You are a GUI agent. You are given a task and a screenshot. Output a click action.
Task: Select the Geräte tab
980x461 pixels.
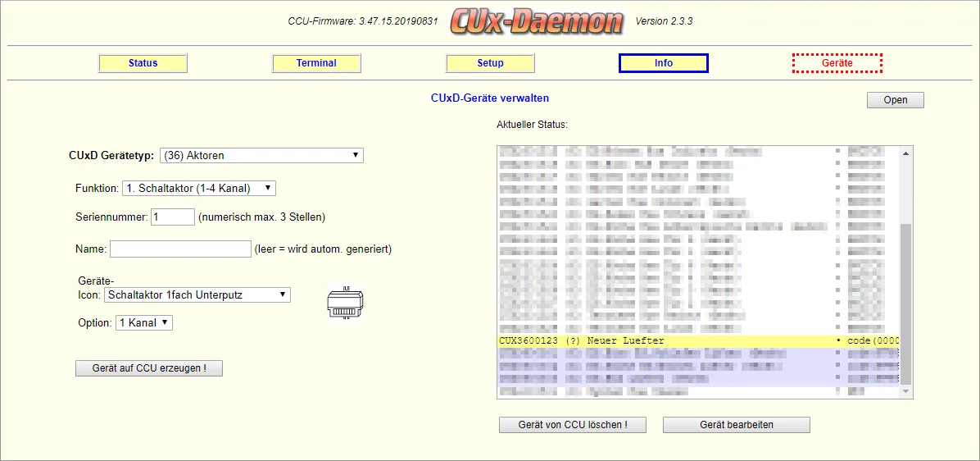coord(837,63)
